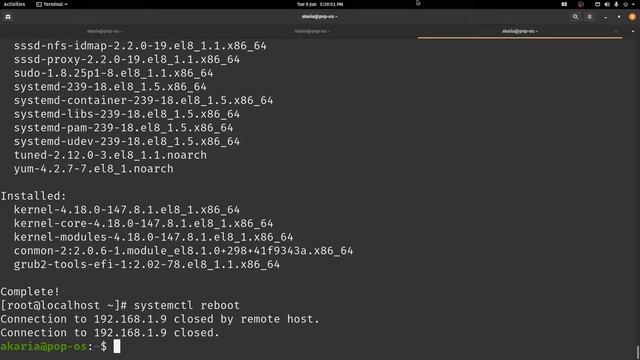
Task: Switch to the first akaria@pop-os tab
Action: coord(104,31)
